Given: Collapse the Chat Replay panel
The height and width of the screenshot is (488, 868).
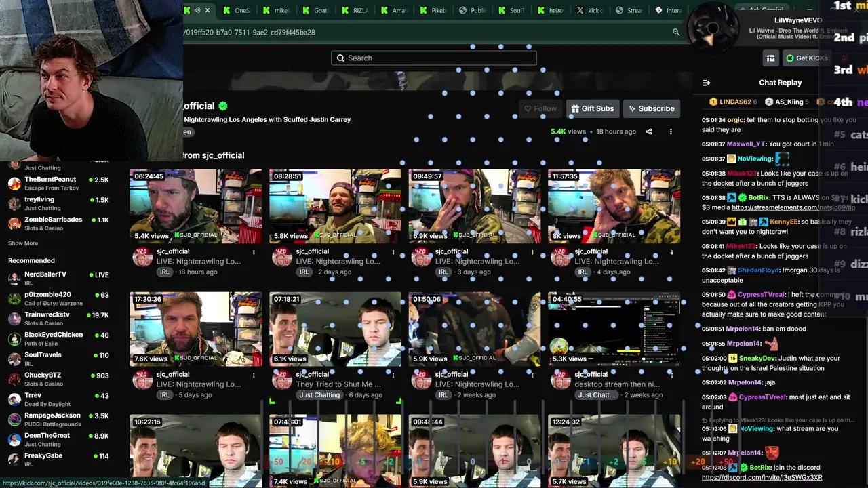Looking at the screenshot, I should [x=706, y=83].
